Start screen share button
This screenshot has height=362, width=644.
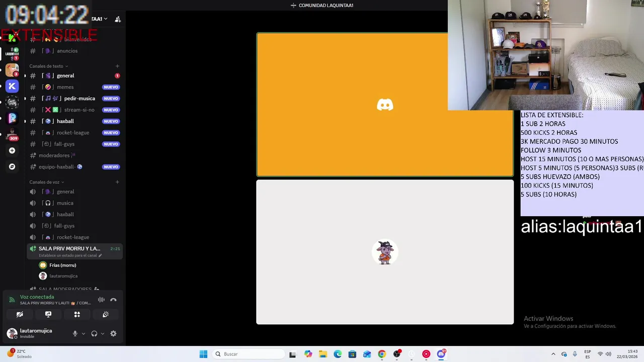point(48,314)
